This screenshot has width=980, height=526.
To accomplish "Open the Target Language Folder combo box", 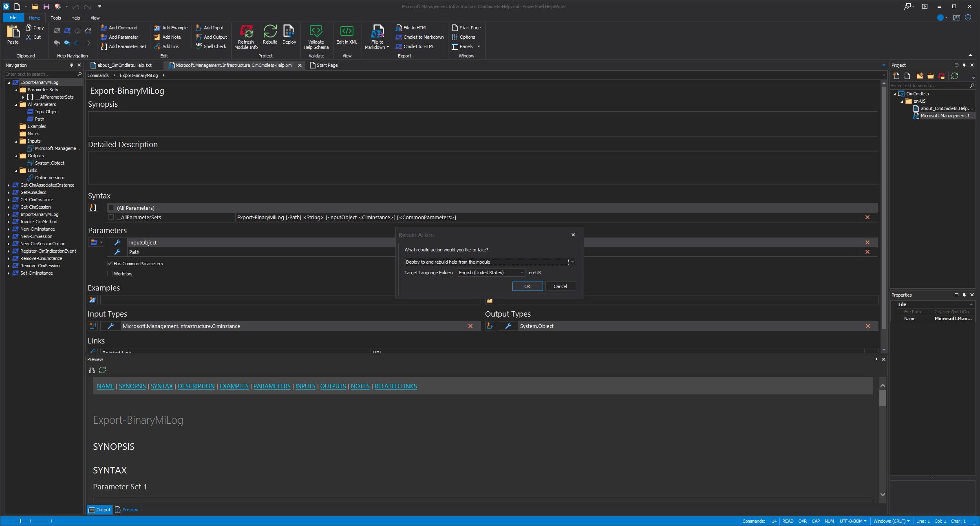I will pos(521,273).
